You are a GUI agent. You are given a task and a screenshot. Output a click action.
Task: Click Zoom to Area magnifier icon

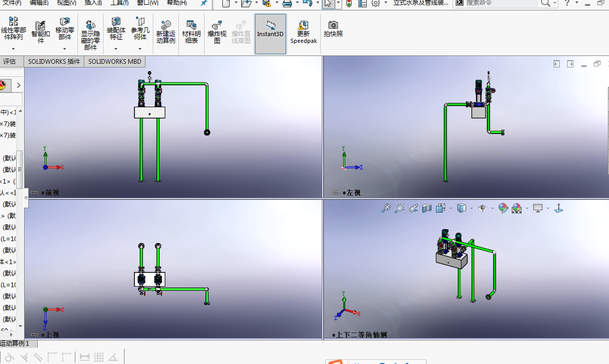pos(399,208)
